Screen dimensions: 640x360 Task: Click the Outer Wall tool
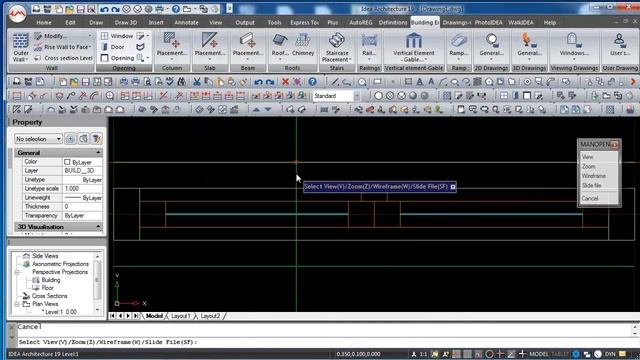coord(20,47)
